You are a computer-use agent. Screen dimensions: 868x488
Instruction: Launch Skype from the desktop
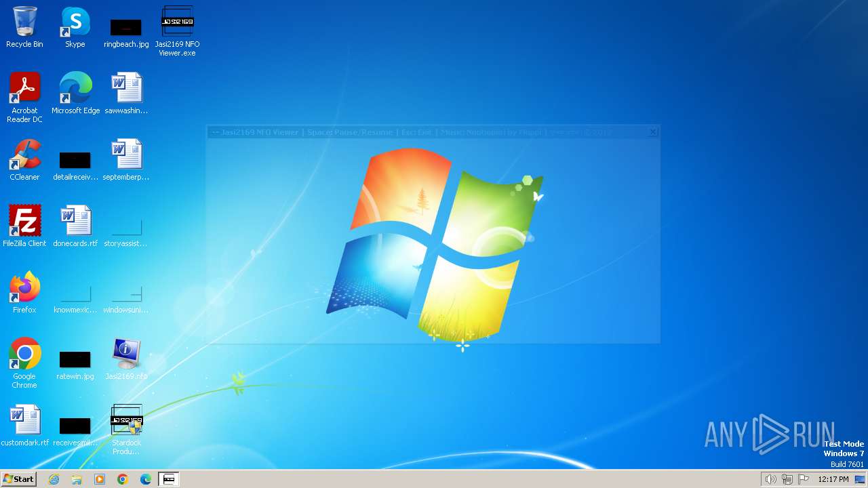pos(75,28)
